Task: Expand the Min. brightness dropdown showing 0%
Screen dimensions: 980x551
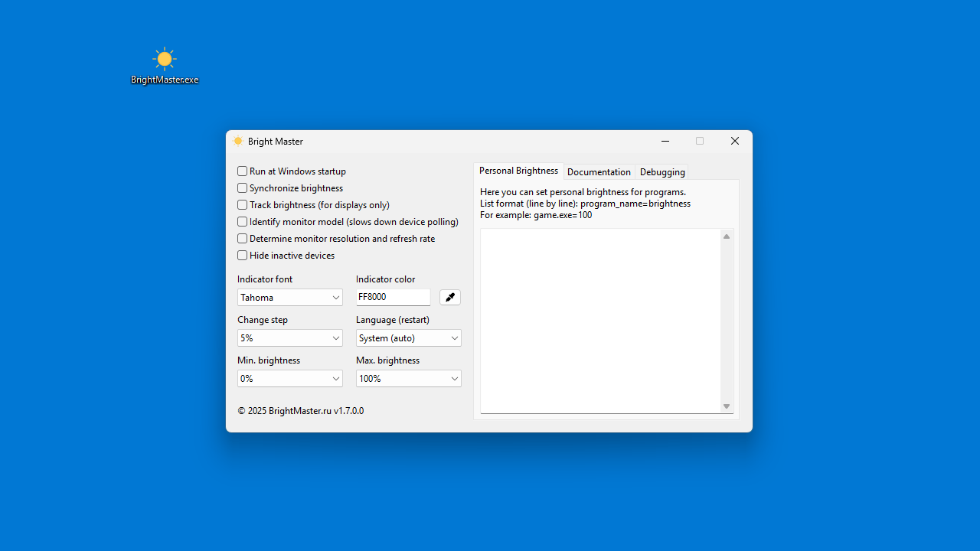Action: [x=290, y=378]
